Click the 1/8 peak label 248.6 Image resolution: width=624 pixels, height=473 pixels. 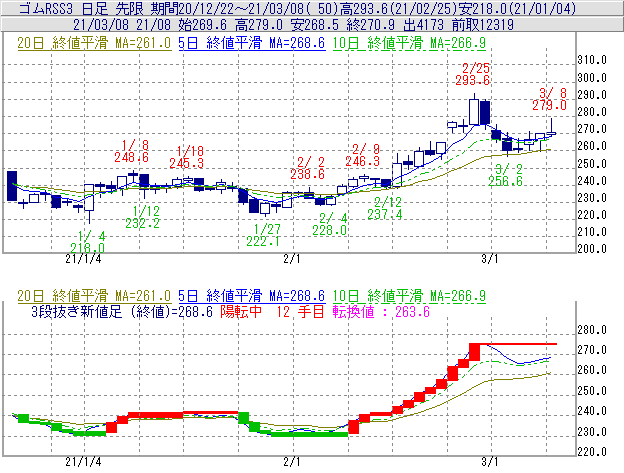(132, 157)
